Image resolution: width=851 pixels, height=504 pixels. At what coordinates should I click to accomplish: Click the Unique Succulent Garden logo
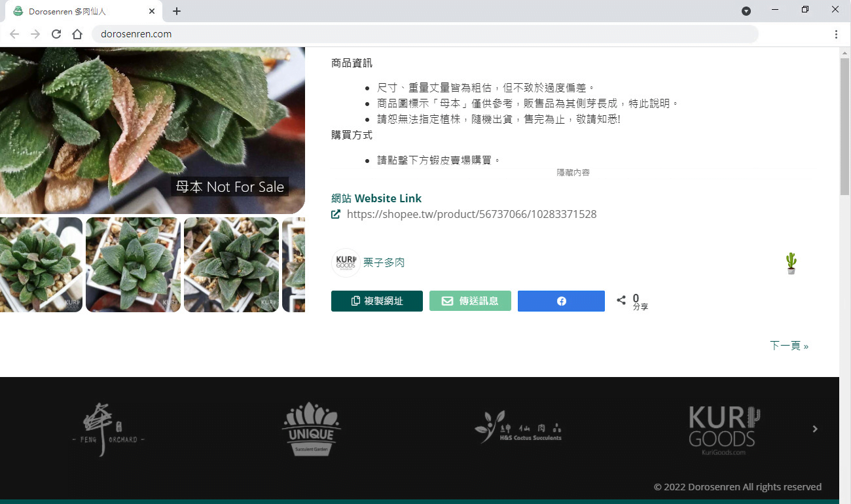coord(312,429)
